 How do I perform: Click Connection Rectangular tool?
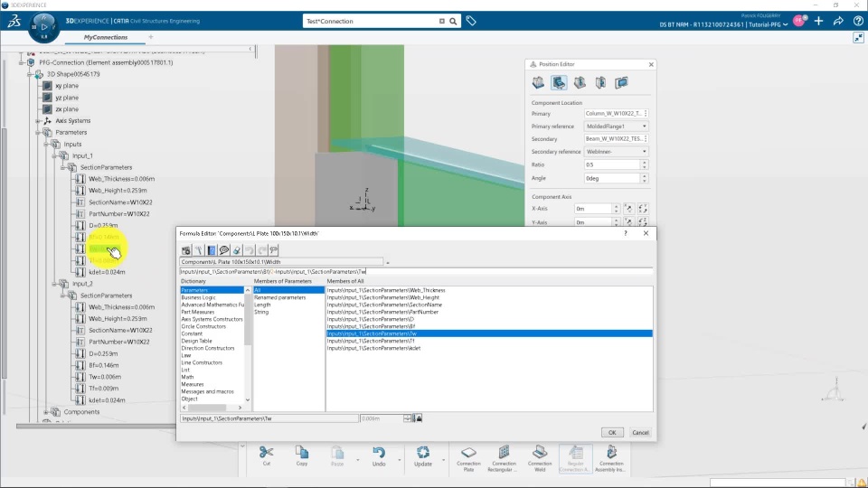pyautogui.click(x=504, y=459)
